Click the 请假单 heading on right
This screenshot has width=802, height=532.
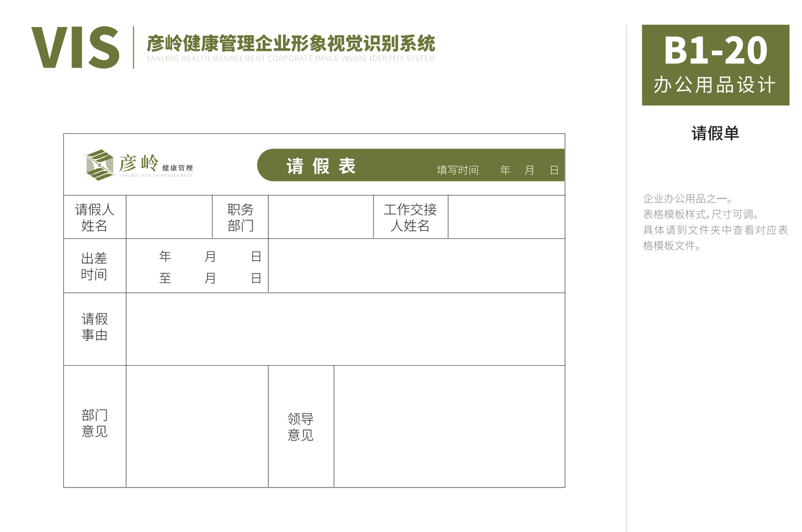coord(715,133)
